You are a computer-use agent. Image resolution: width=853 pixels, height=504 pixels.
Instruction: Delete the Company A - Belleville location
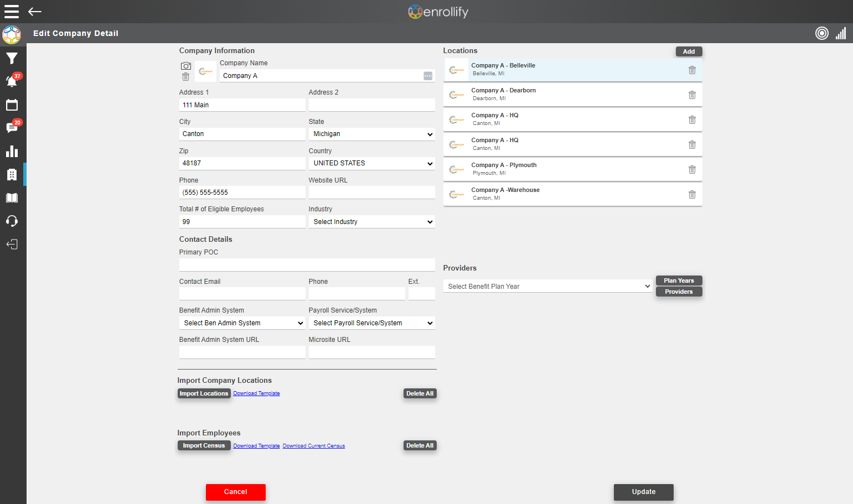point(692,70)
